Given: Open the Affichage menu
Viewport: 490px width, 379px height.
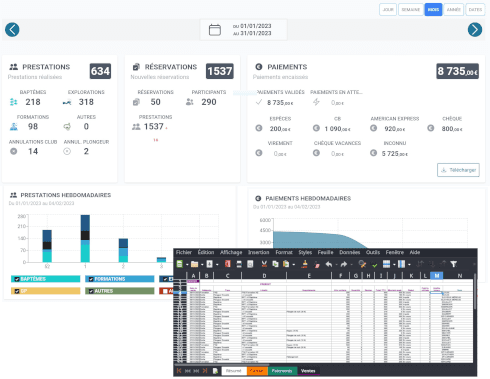Looking at the screenshot, I should 231,252.
